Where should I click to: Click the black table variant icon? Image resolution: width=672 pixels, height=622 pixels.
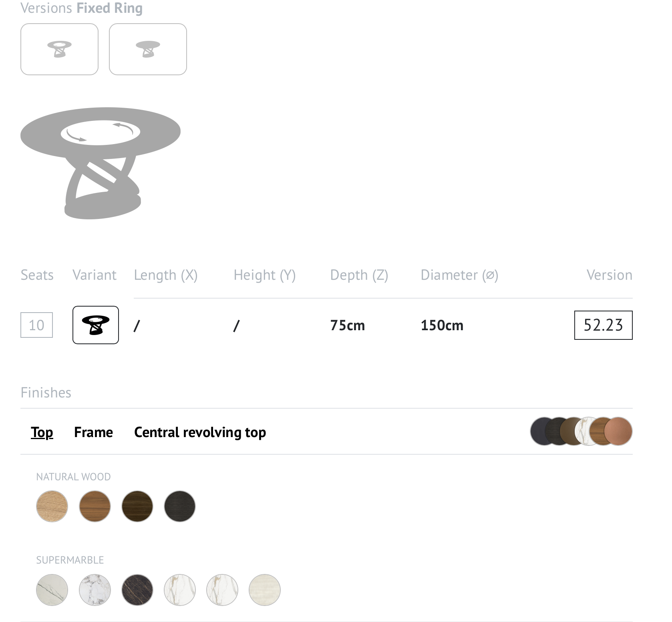(x=96, y=325)
